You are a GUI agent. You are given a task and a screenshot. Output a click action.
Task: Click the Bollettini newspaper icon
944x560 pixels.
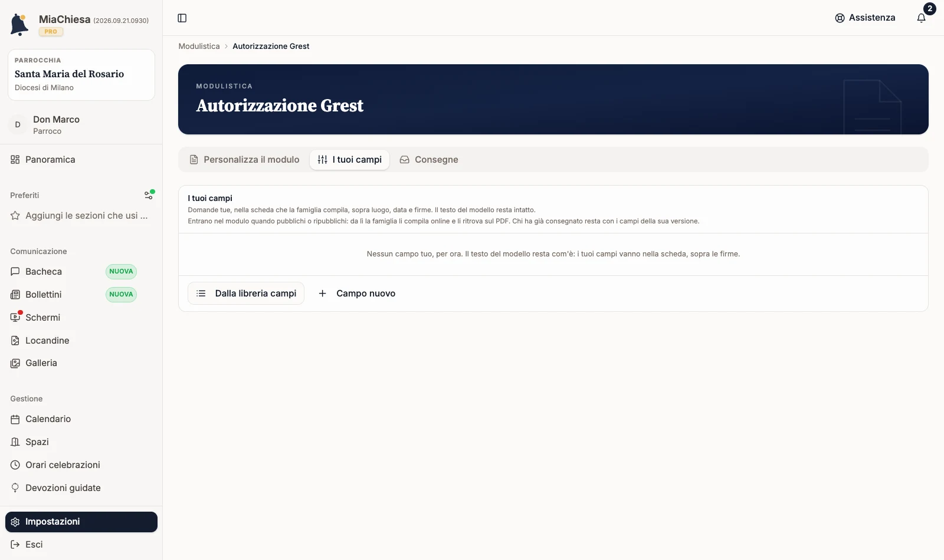point(15,295)
